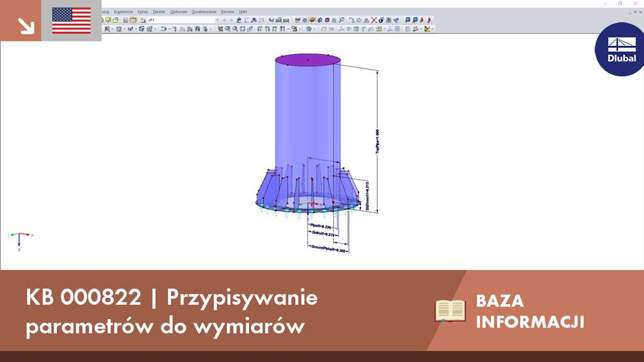This screenshot has height=362, width=644.
Task: Click the gray triangle warning icon
Action: [367, 19]
